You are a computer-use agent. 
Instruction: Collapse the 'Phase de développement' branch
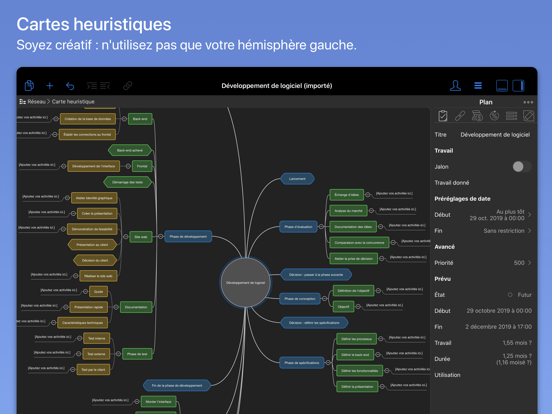pos(161,237)
